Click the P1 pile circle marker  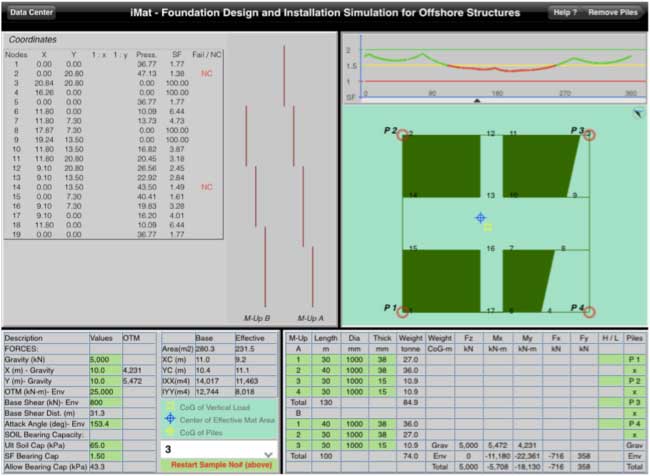coord(403,311)
